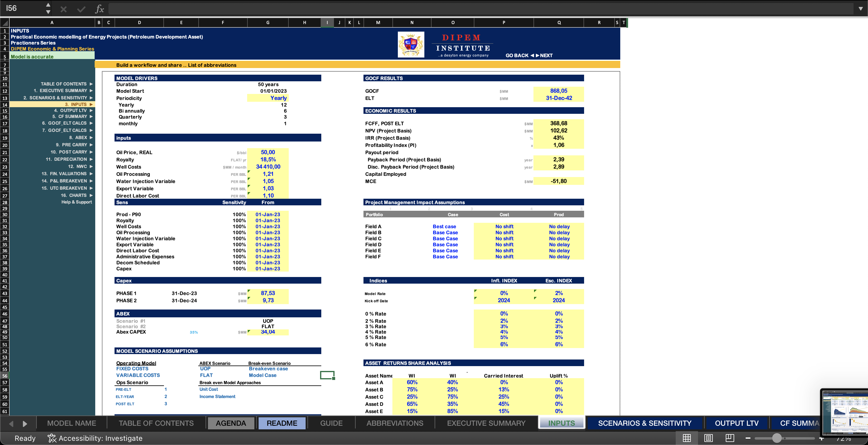
Task: Click the formula bar confirm checkmark icon
Action: coord(81,9)
